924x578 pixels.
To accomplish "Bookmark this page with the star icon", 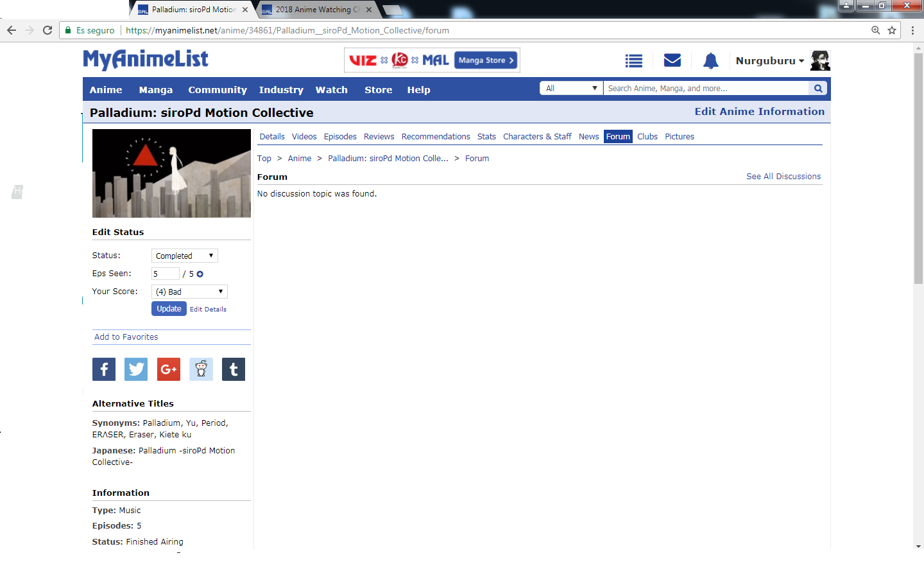I will click(892, 30).
